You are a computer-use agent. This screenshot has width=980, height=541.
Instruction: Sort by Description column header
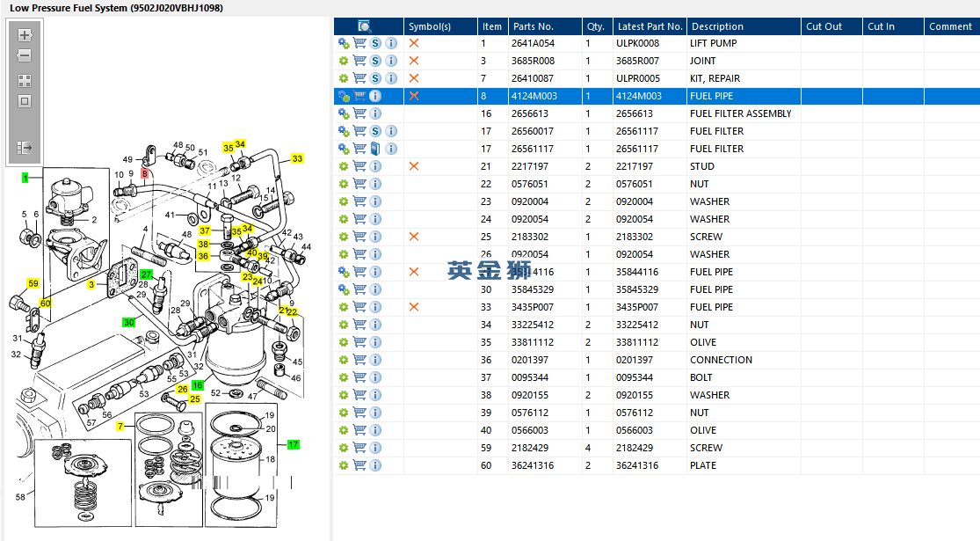(716, 26)
